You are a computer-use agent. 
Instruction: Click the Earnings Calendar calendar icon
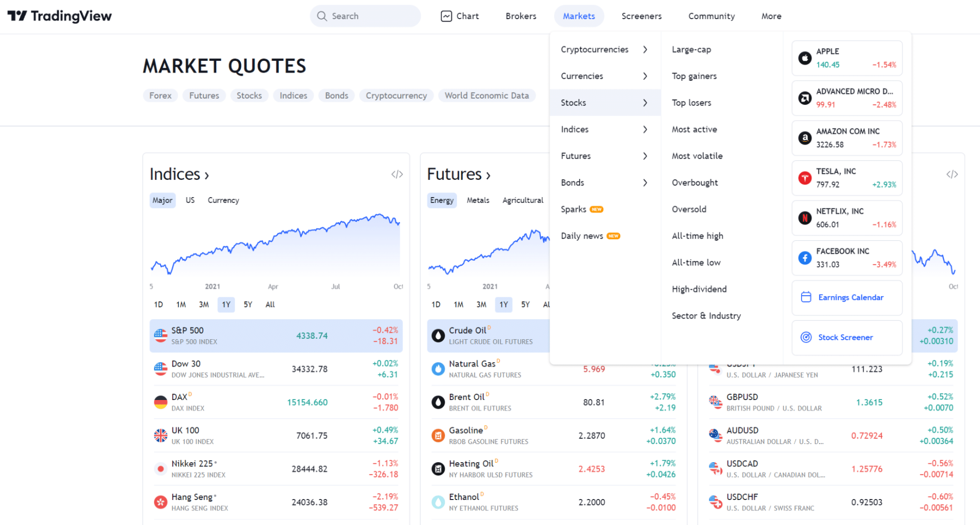click(806, 298)
